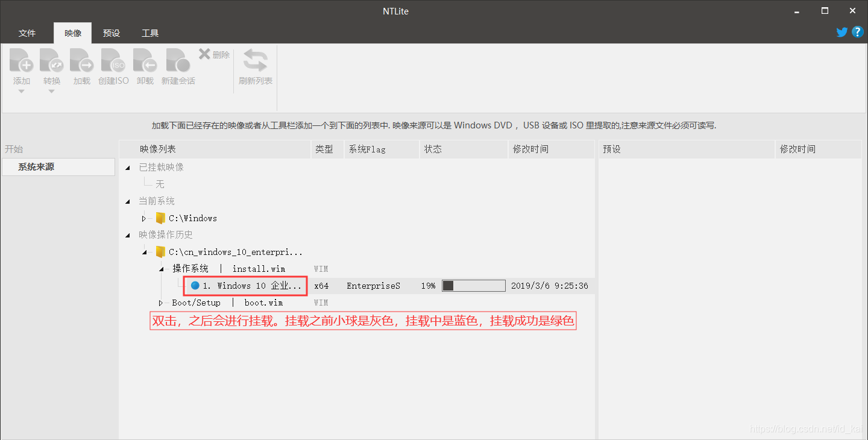This screenshot has height=440, width=868.
Task: Collapse the 当前系统 group
Action: coord(127,201)
